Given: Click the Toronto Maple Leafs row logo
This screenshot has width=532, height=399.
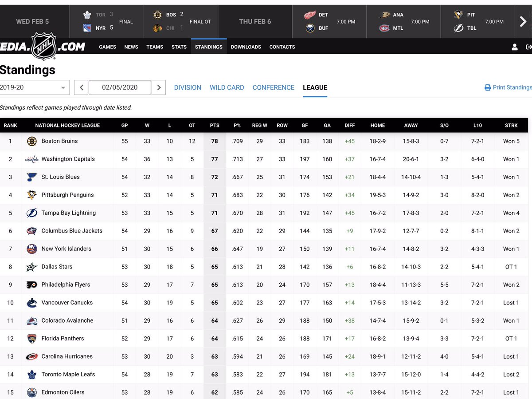Looking at the screenshot, I should coord(31,375).
